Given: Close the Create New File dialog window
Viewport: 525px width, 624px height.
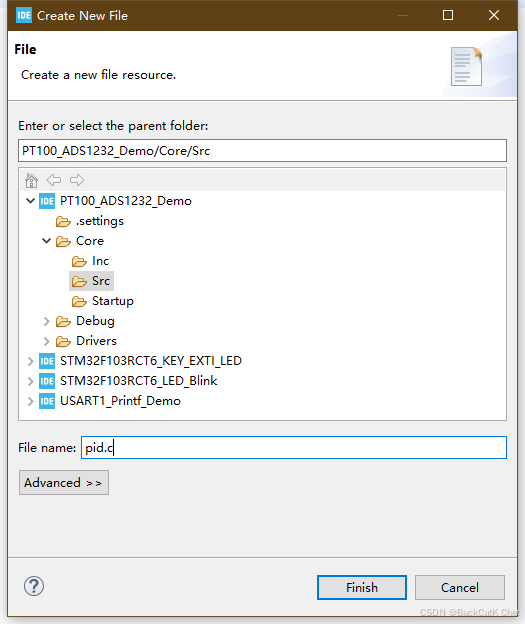Looking at the screenshot, I should click(494, 15).
